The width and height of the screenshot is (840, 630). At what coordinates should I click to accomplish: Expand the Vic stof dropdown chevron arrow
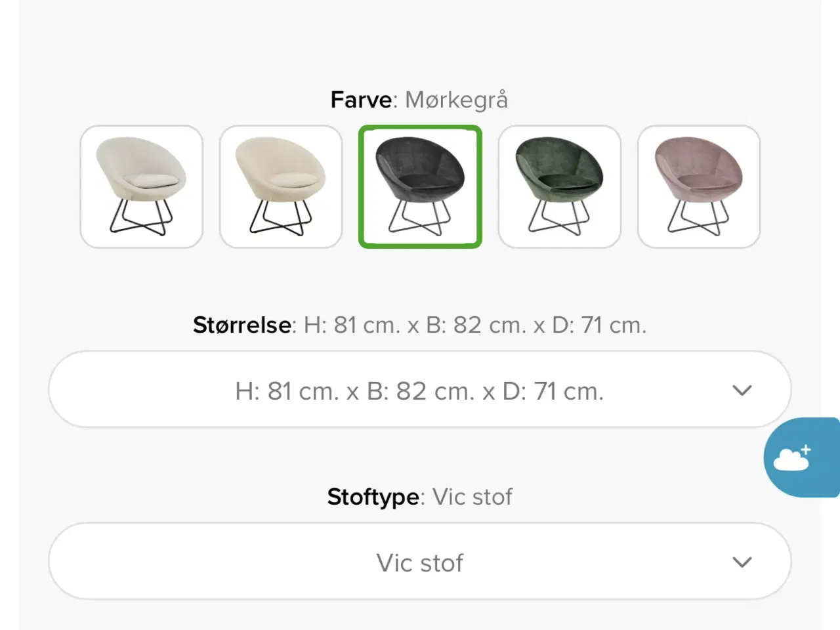click(x=742, y=562)
